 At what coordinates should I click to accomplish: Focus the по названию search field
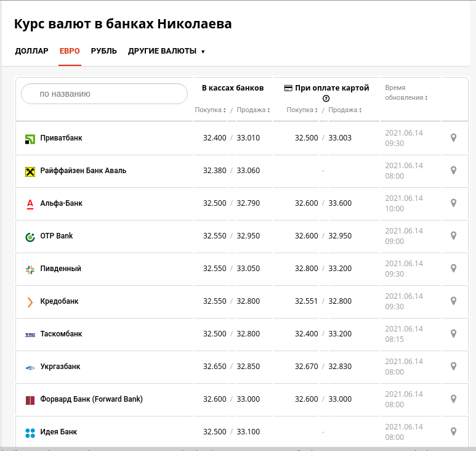click(104, 94)
